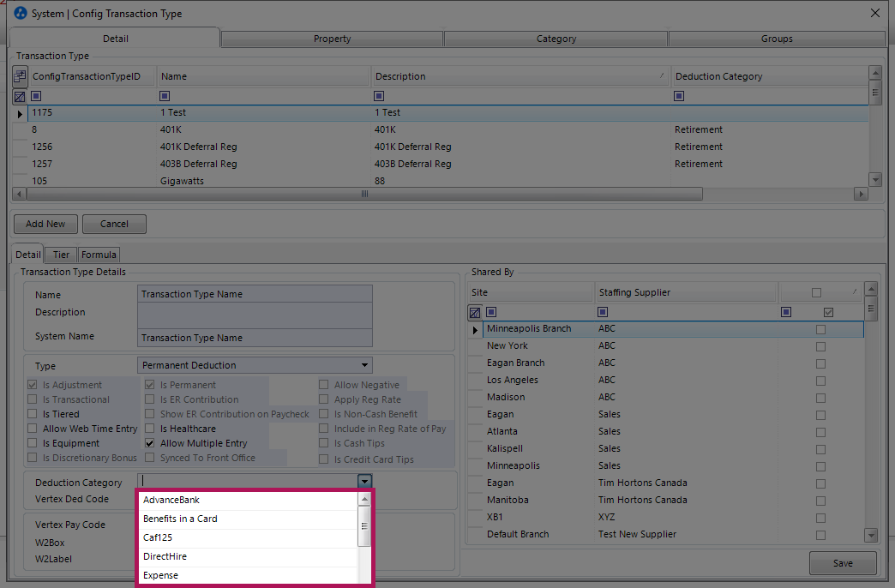The image size is (895, 588).
Task: Check the box for Minneapolis Branch row
Action: pos(820,329)
